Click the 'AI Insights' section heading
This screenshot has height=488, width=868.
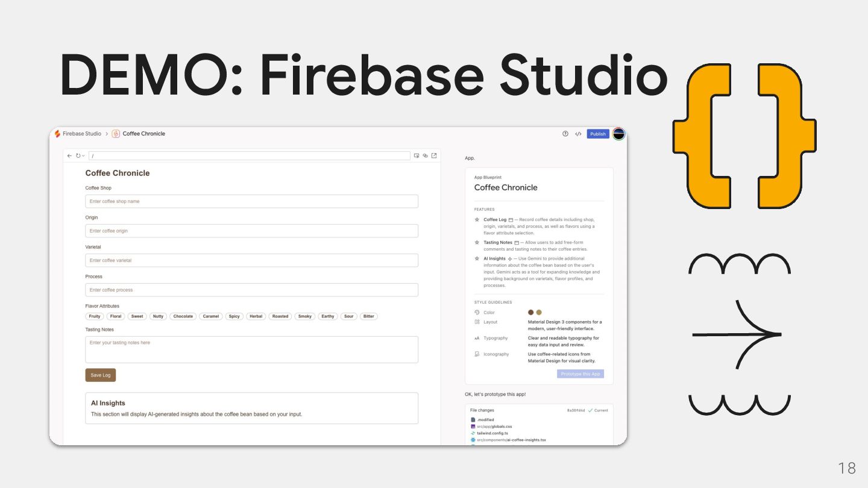pos(108,403)
